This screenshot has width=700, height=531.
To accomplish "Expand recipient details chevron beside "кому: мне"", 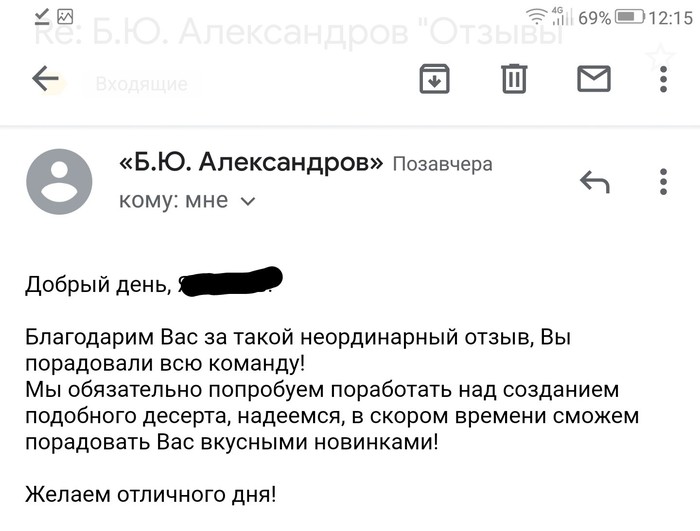I will click(x=249, y=202).
